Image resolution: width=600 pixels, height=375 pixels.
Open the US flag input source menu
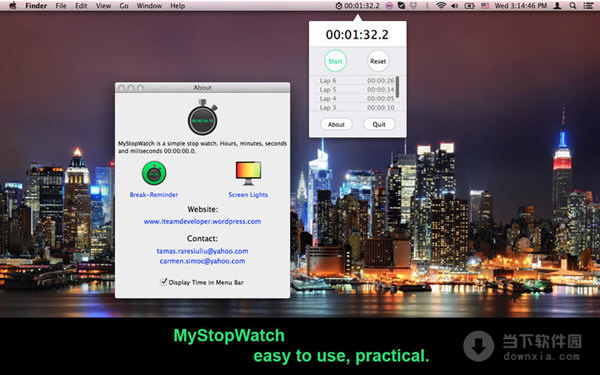pos(485,6)
